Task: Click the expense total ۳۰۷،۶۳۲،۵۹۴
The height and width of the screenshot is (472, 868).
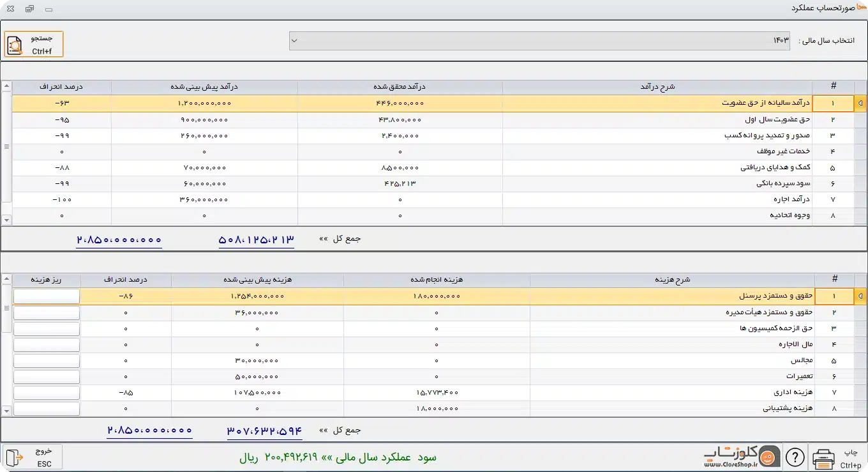Action: point(265,431)
